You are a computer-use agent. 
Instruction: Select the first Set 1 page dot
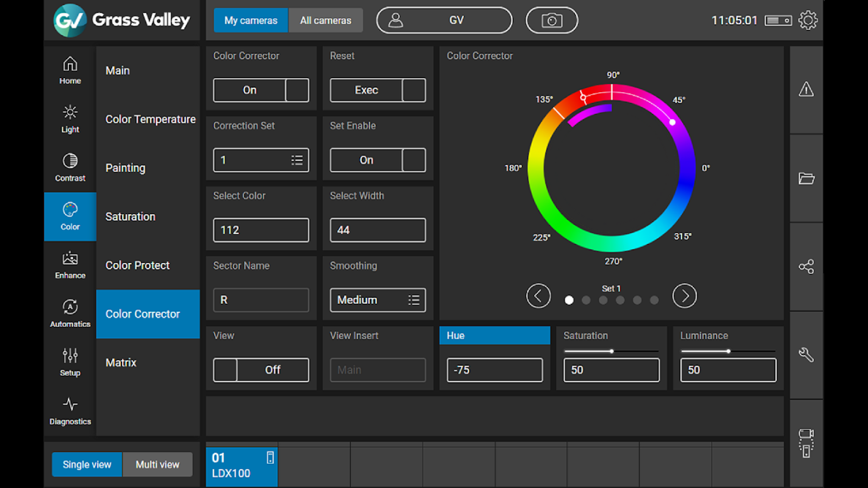(569, 300)
